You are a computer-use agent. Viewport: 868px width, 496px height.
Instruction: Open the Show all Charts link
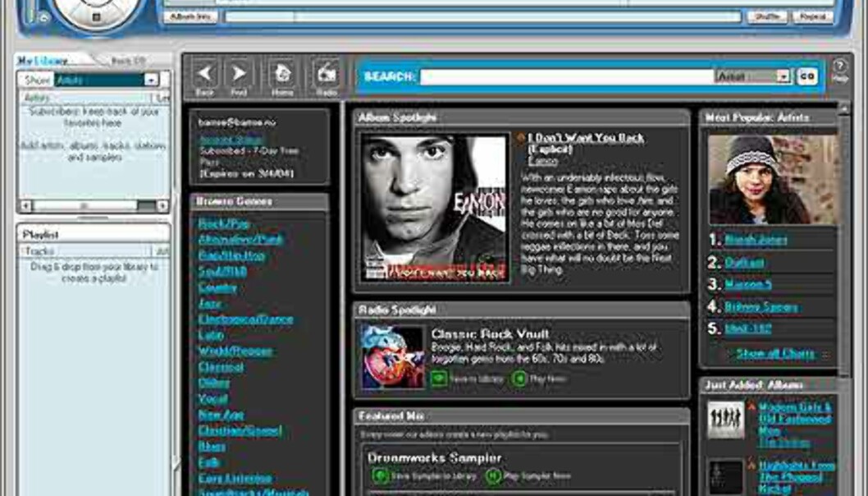pyautogui.click(x=775, y=354)
